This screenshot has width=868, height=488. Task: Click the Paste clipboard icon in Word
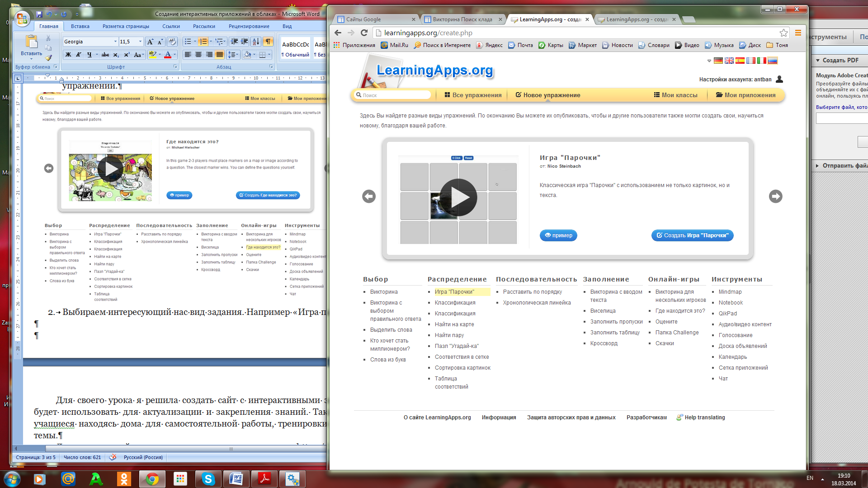31,42
